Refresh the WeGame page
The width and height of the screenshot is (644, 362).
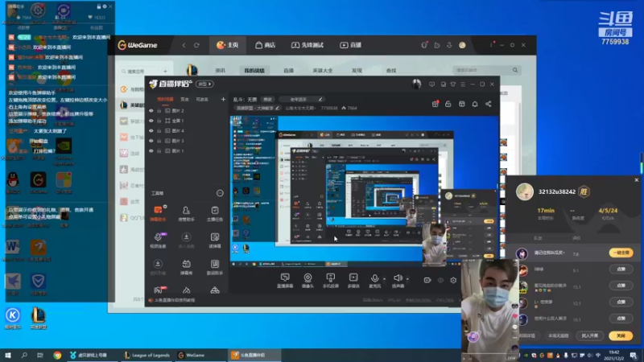pos(196,45)
